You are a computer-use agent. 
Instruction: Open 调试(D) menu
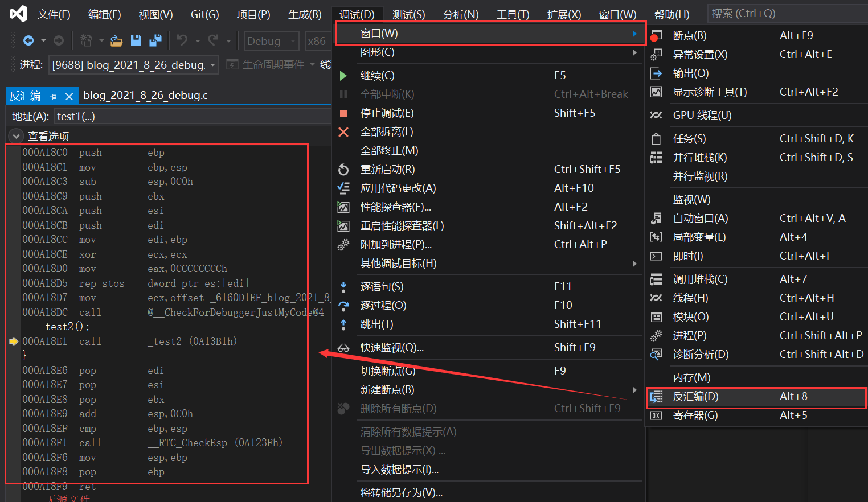tap(357, 14)
